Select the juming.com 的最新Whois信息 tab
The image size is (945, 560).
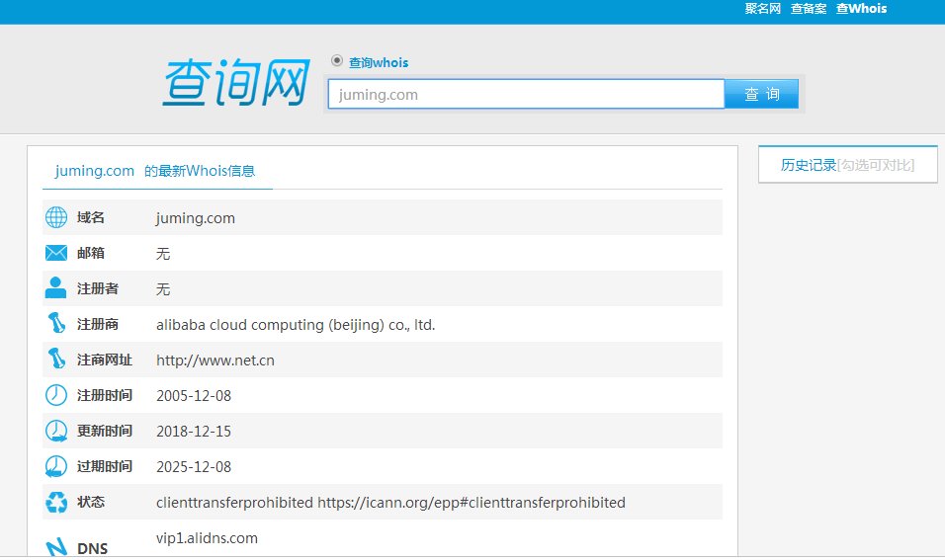pos(155,171)
